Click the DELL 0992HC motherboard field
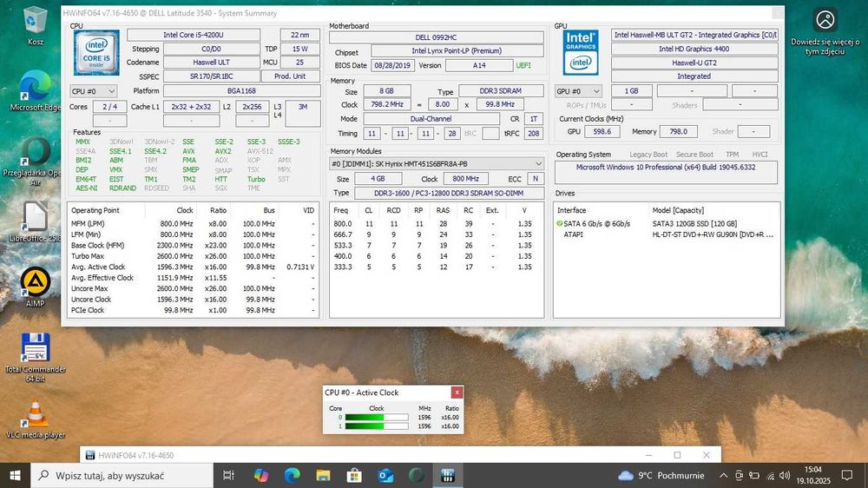This screenshot has width=868, height=488. [x=437, y=37]
